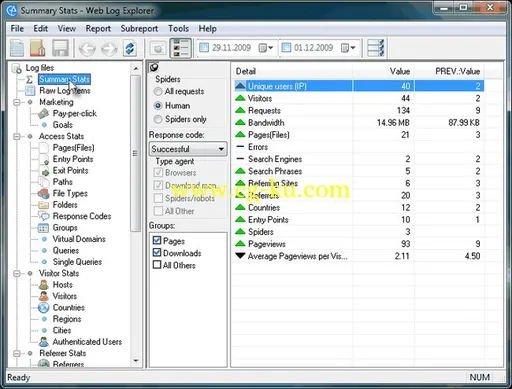Click the snapshot camera toolbar icon
This screenshot has width=512, height=389.
158,49
